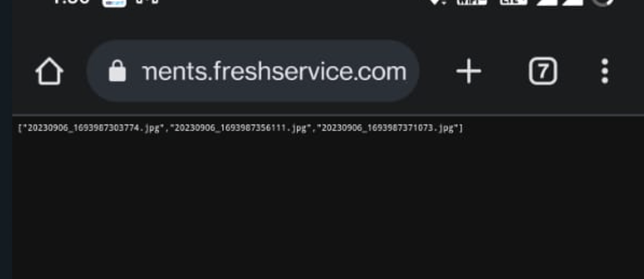Tap the circular battery indicator
This screenshot has height=279, width=644.
coord(602,2)
